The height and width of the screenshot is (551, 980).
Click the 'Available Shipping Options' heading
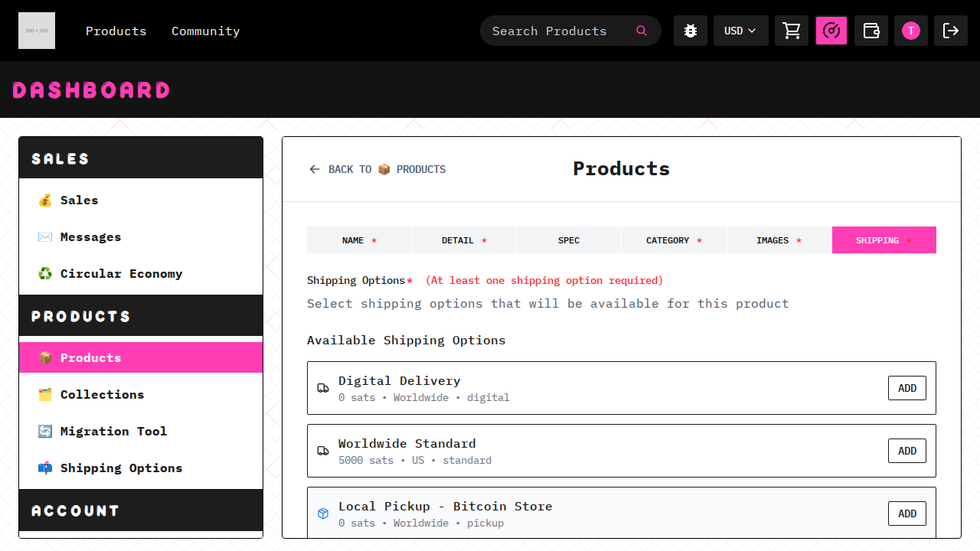[407, 340]
